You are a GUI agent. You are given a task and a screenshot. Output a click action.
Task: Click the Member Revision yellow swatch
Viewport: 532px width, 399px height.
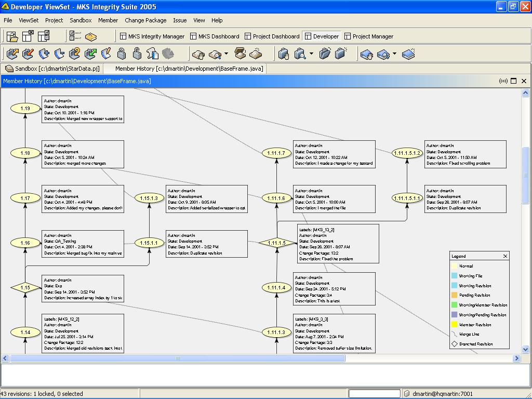click(x=454, y=325)
